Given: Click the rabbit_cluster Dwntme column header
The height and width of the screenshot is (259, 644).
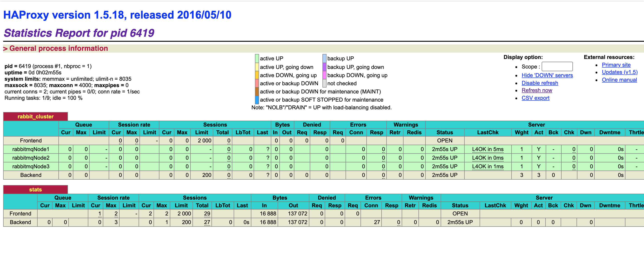Looking at the screenshot, I should click(610, 132).
